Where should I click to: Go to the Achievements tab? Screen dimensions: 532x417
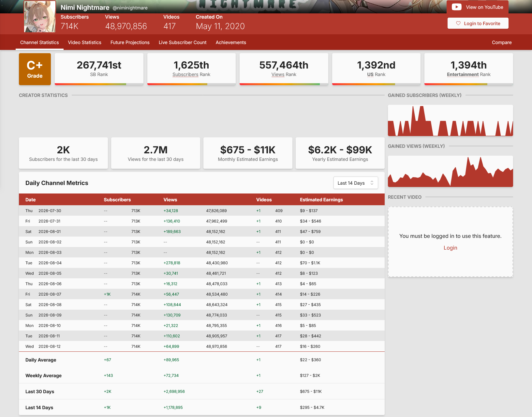point(231,42)
